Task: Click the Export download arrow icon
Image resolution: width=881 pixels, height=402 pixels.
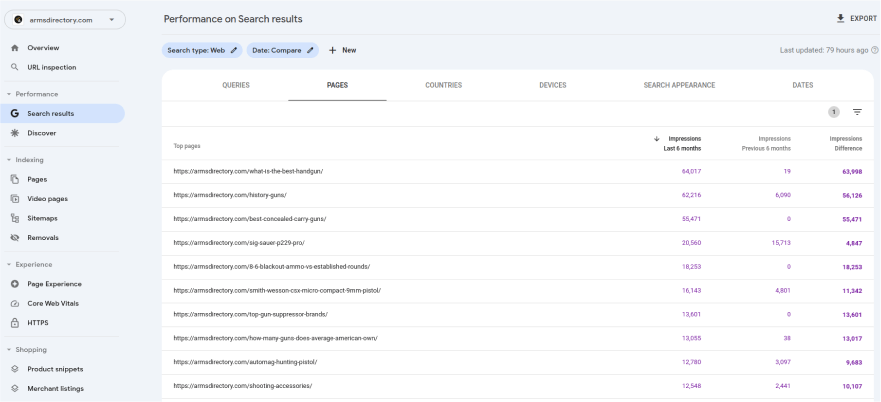Action: pos(841,19)
